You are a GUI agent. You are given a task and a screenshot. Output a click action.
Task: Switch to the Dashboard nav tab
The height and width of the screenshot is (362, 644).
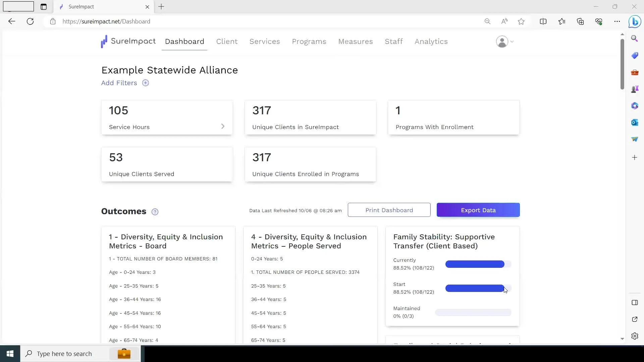coord(184,42)
